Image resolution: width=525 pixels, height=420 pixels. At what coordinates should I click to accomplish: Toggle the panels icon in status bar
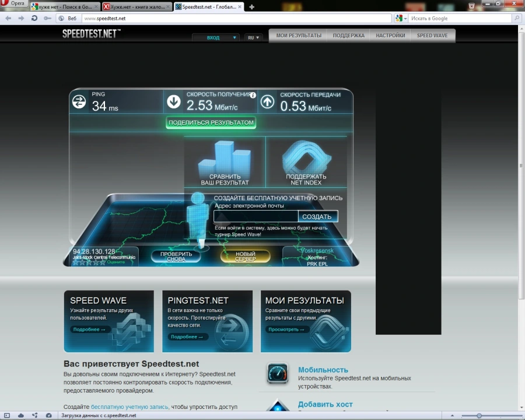[x=7, y=415]
